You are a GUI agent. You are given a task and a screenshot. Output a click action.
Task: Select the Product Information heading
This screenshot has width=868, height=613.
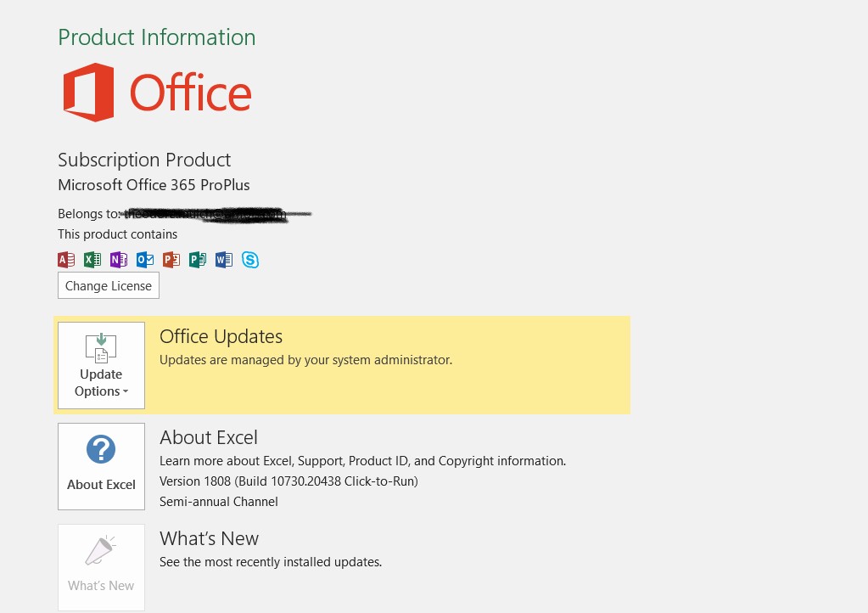(x=157, y=37)
